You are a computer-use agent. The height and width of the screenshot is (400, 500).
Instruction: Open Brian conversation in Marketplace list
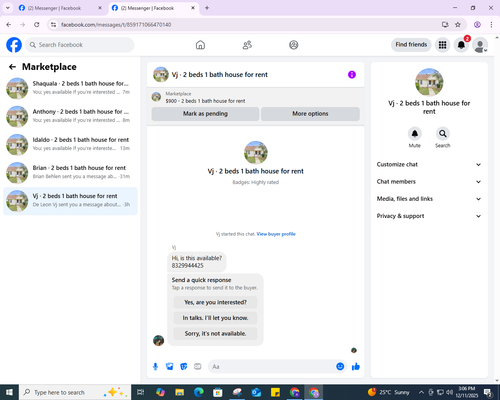(70, 173)
